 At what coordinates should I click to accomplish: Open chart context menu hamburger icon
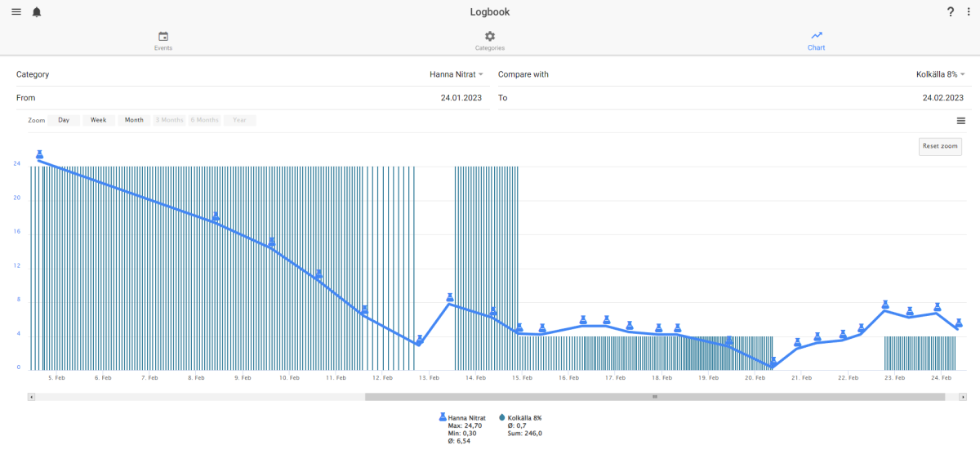(x=961, y=121)
